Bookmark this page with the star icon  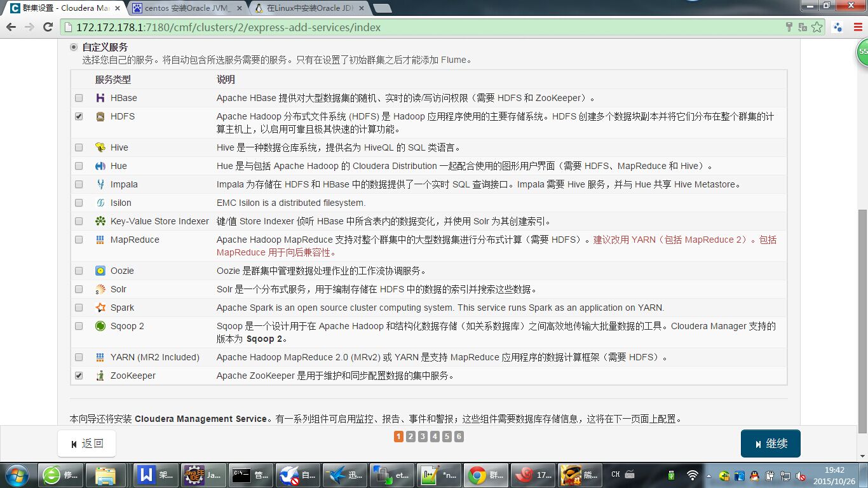[x=817, y=27]
